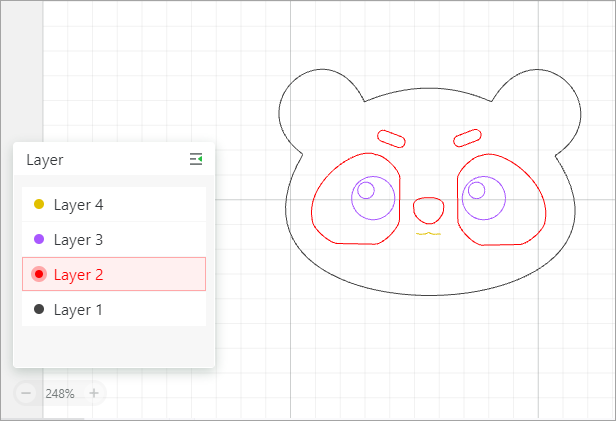Click the purple color dot of Layer 3
Image resolution: width=616 pixels, height=421 pixels.
point(39,239)
